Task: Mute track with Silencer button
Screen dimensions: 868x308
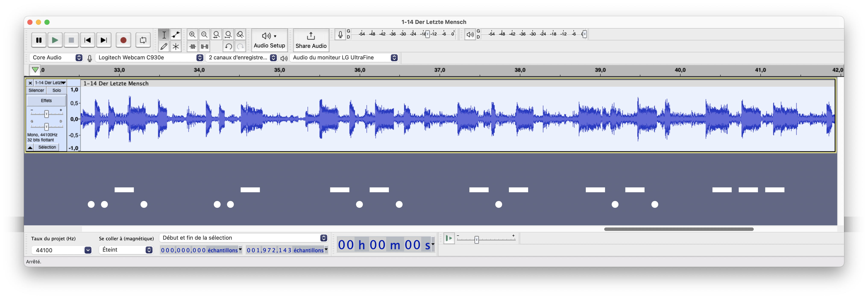Action: coord(36,90)
